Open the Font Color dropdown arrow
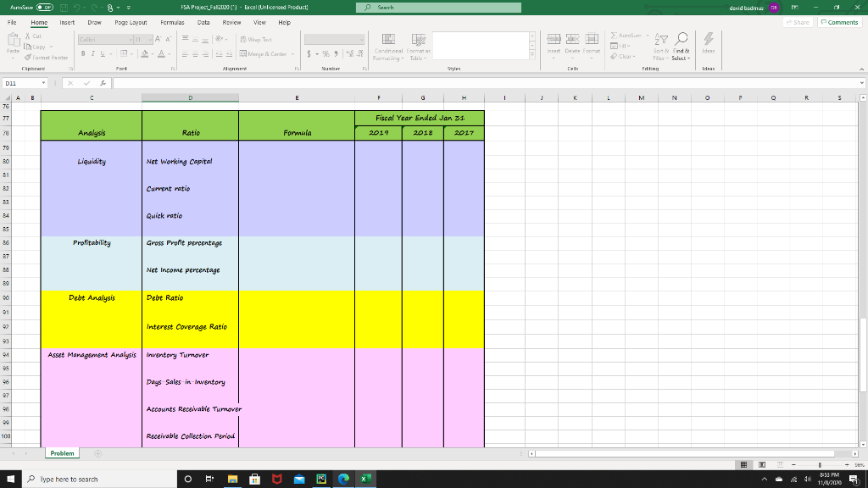The height and width of the screenshot is (488, 868). coord(169,53)
